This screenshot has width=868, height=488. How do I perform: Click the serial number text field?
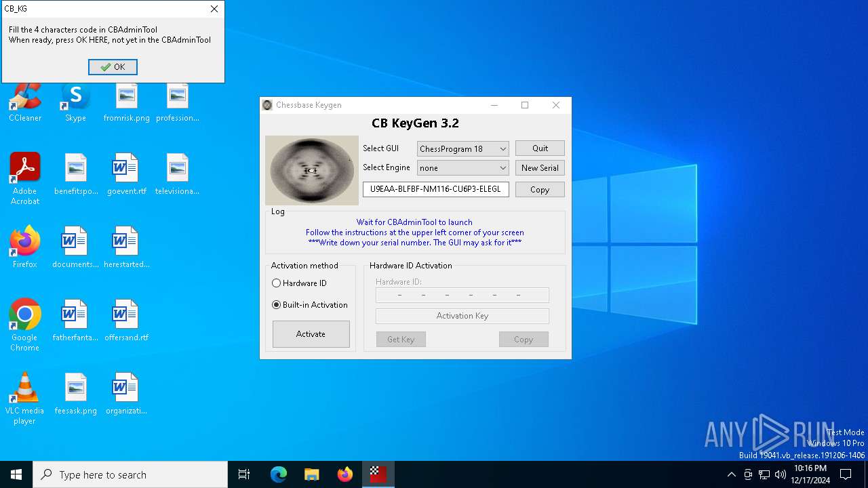coord(436,190)
